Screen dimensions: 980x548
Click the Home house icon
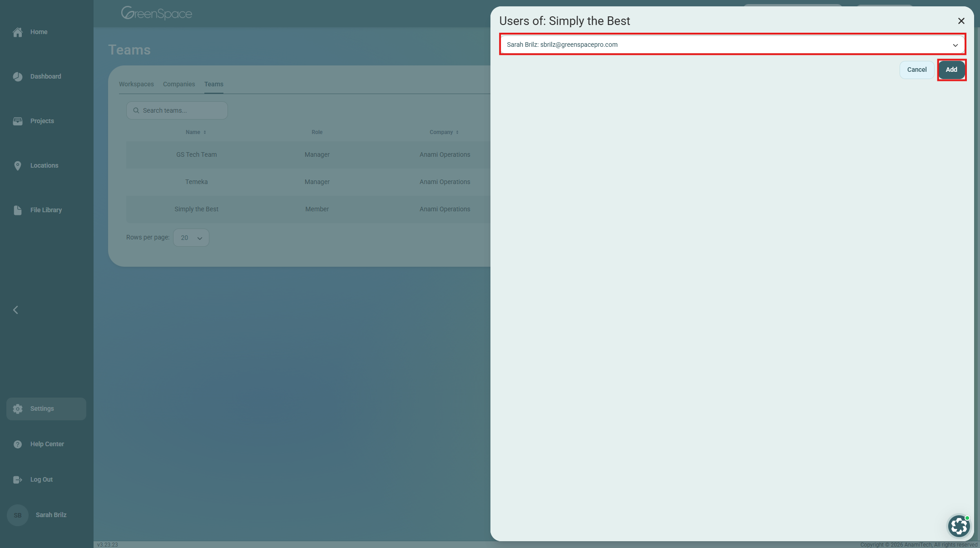pyautogui.click(x=18, y=32)
